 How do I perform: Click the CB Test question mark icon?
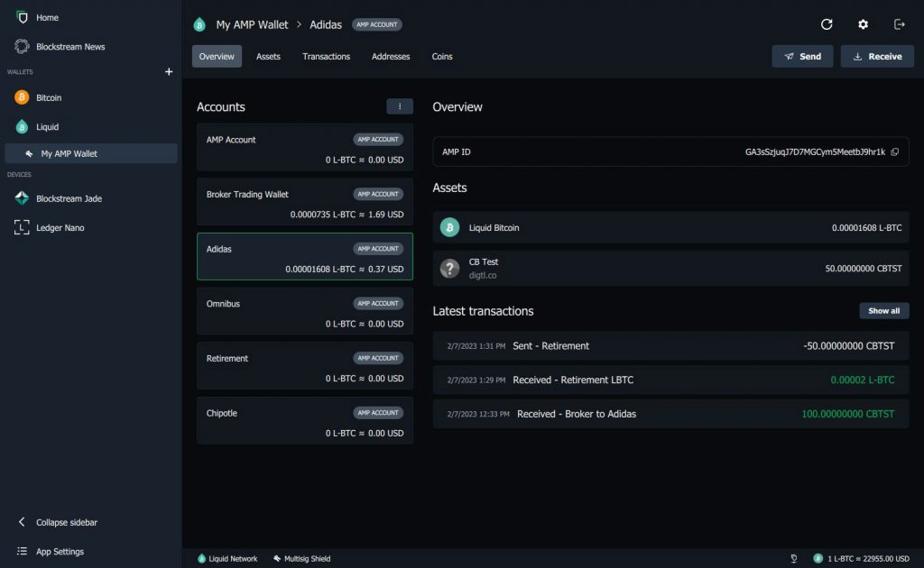449,269
